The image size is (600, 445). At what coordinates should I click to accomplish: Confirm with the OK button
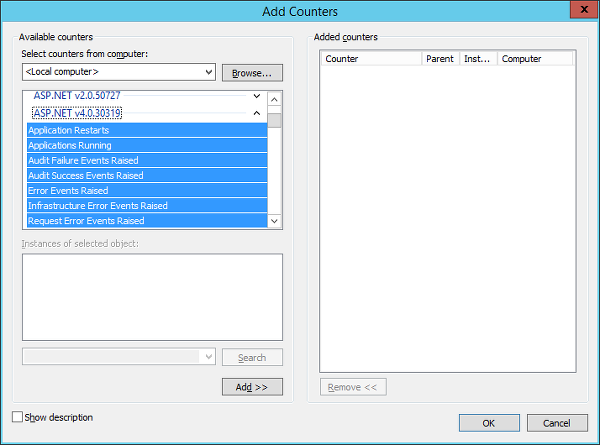489,423
